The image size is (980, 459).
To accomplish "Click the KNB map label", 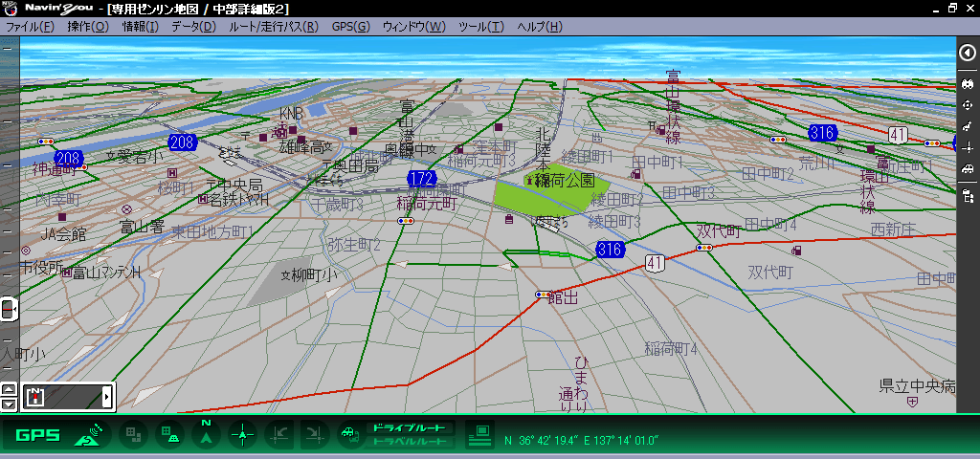I will [291, 113].
